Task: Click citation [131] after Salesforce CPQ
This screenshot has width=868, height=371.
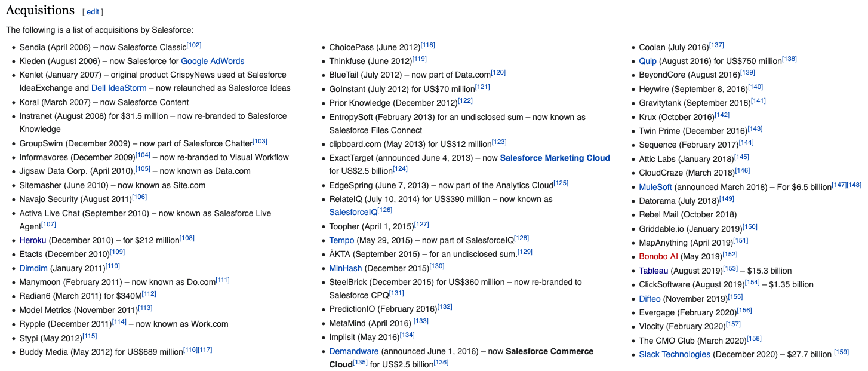Action: tap(396, 293)
